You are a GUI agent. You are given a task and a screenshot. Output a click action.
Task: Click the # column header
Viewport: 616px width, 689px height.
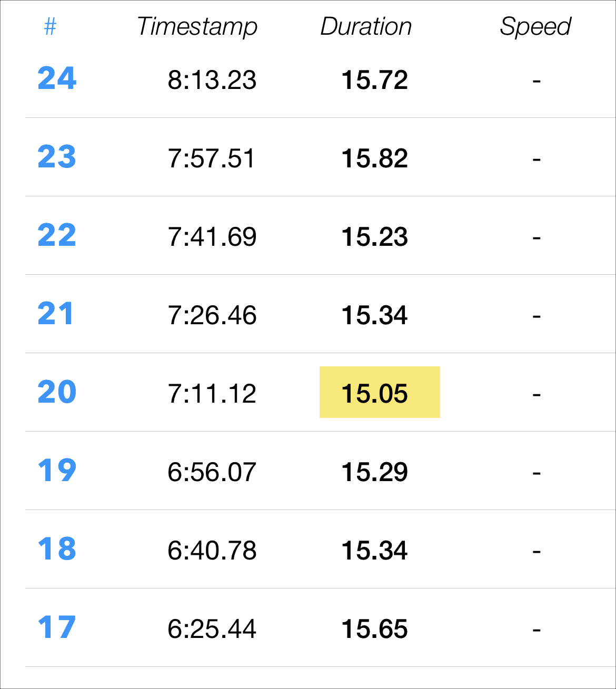click(x=50, y=26)
